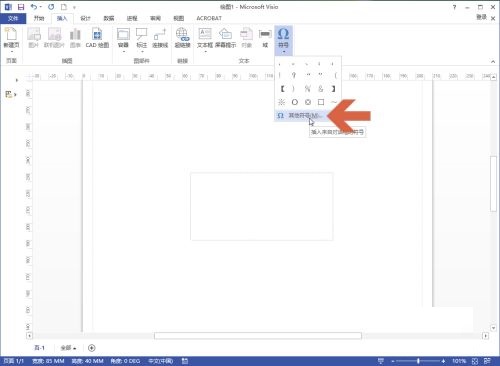Image resolution: width=500 pixels, height=366 pixels.
Task: Expand the shapes pane arrow at left
Action: point(17,80)
